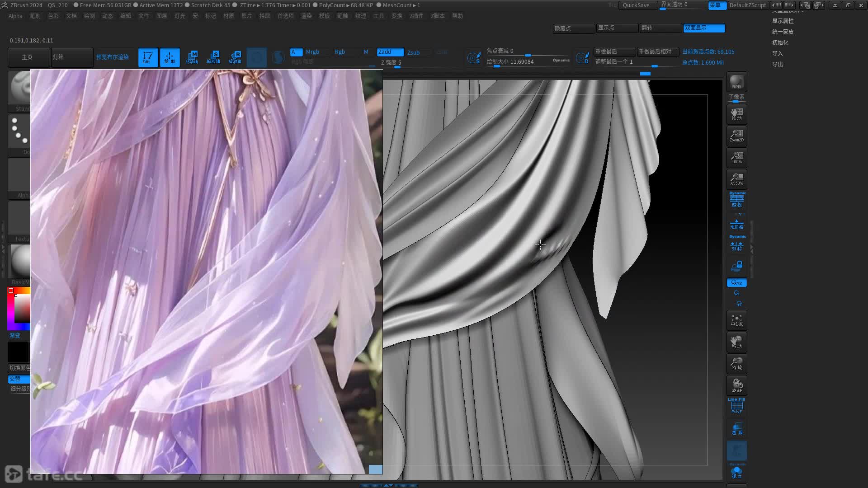
Task: Select the Scale gizmo (缩放轴) icon
Action: [213, 57]
